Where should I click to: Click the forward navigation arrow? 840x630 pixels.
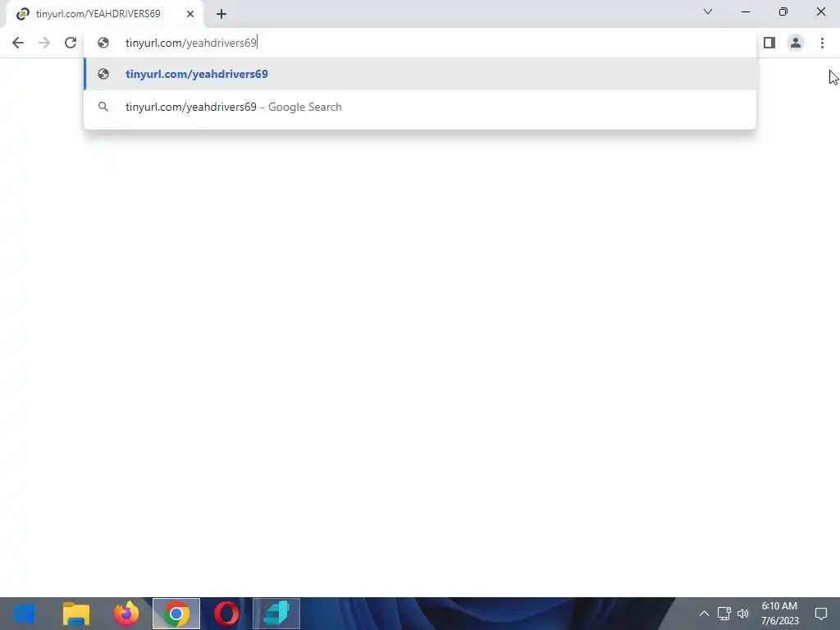tap(44, 43)
